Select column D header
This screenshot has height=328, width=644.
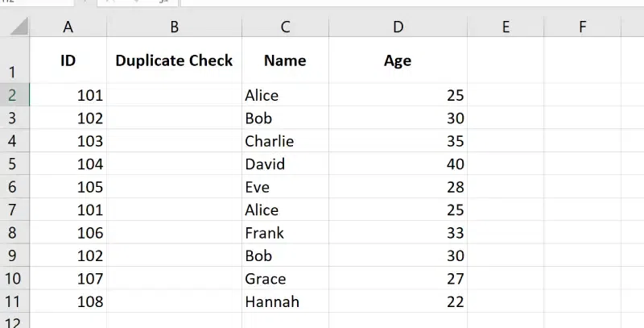(x=398, y=27)
